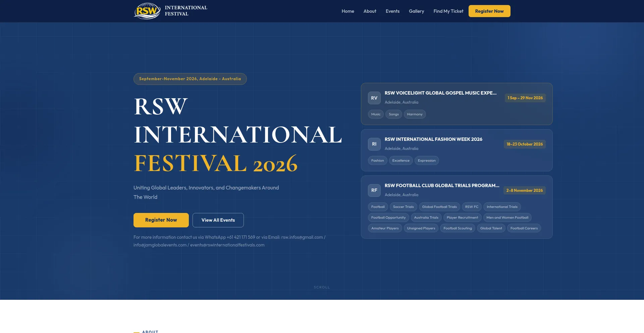Select the Soccer Trials tag
The image size is (644, 333).
[x=403, y=207]
